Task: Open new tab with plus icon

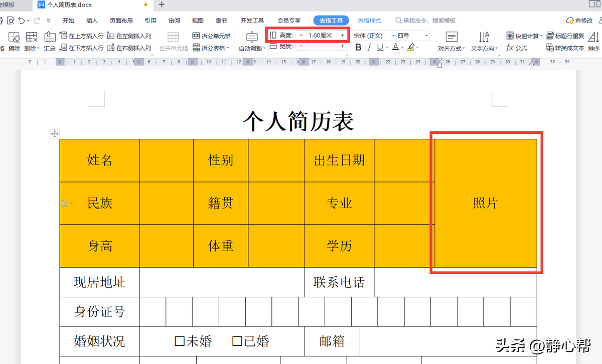Action: click(x=162, y=5)
